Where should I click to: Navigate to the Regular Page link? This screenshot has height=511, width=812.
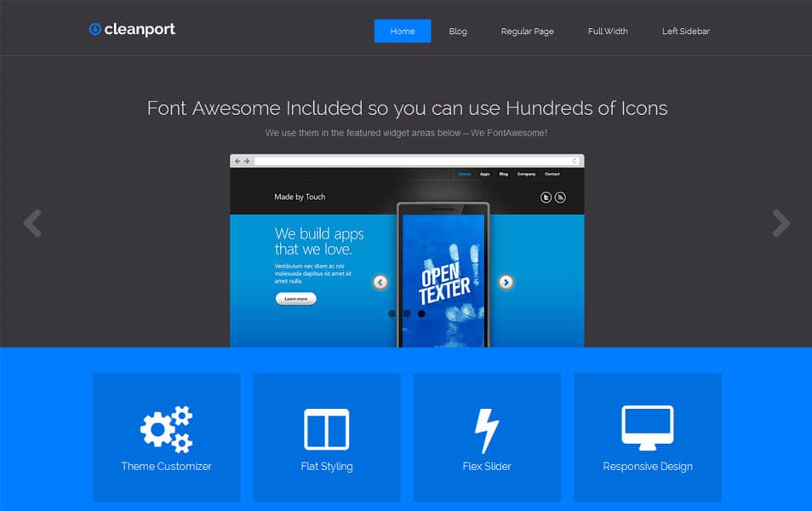click(527, 31)
